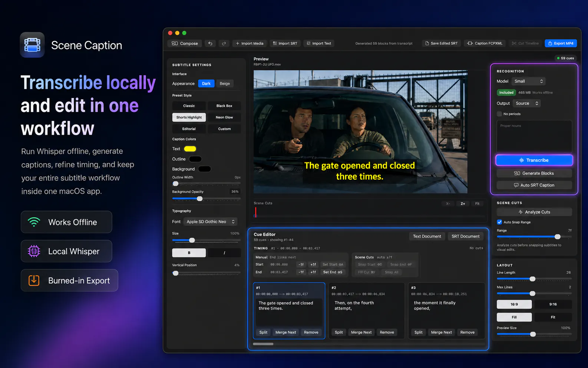Click the Burned-in Export download icon
This screenshot has height=368, width=588.
click(x=34, y=280)
